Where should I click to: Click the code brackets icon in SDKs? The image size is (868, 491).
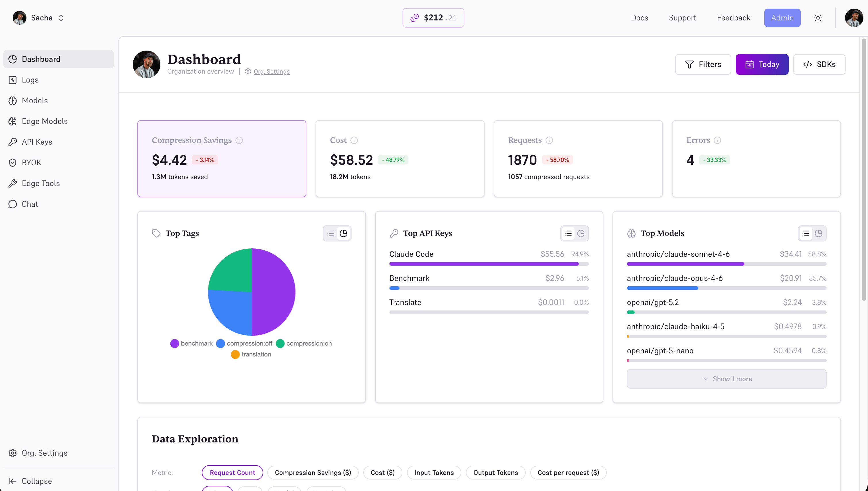pyautogui.click(x=807, y=64)
